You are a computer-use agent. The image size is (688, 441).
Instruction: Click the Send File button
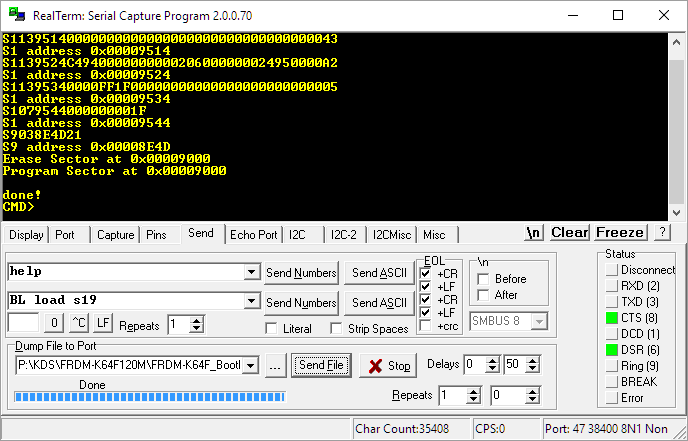[x=321, y=366]
